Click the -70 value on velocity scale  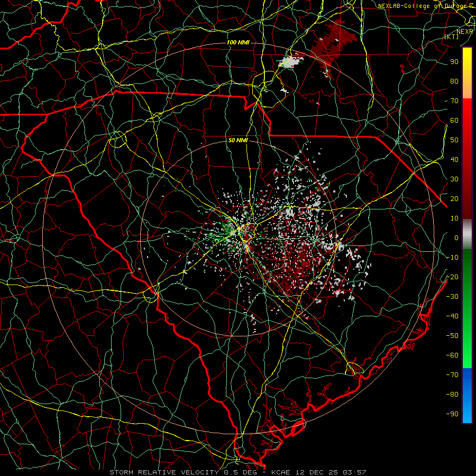(x=452, y=375)
